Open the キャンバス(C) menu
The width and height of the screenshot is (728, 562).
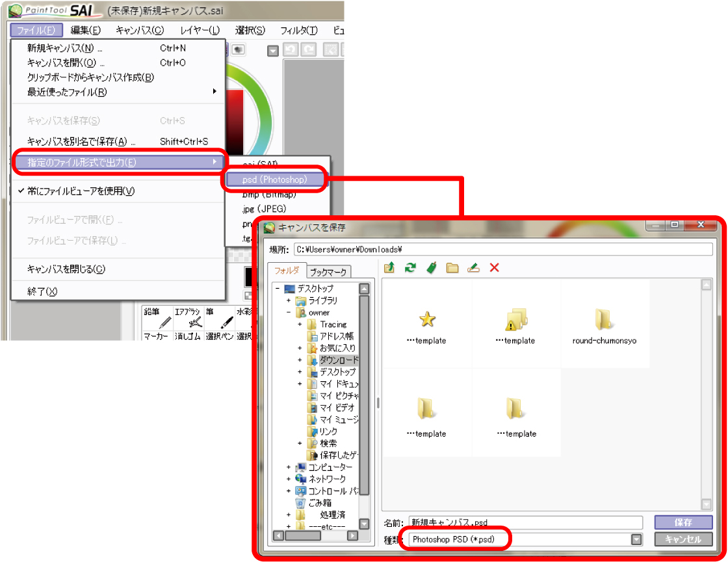(x=140, y=30)
